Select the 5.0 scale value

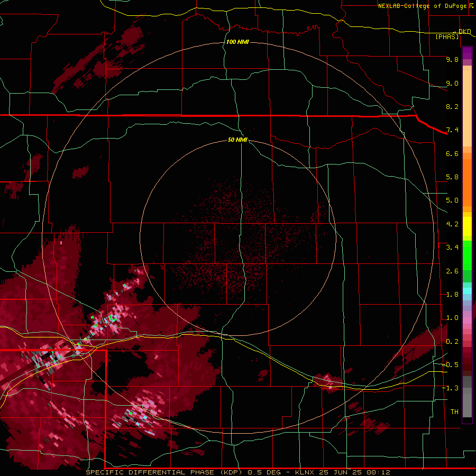452,200
